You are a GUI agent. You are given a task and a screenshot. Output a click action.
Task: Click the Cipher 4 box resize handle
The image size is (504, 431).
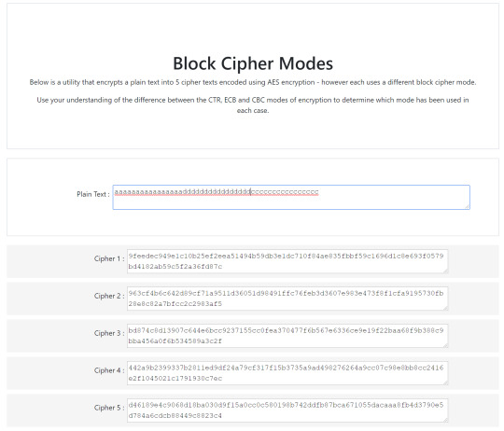coord(445,382)
